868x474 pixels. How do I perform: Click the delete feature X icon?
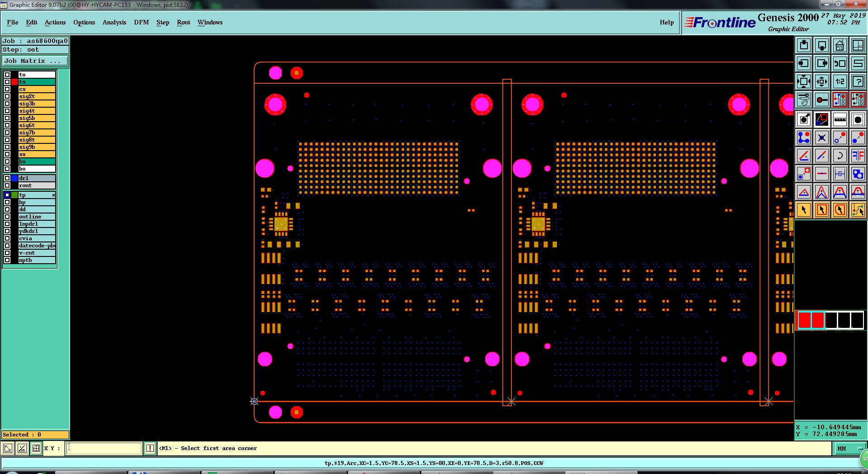(822, 137)
